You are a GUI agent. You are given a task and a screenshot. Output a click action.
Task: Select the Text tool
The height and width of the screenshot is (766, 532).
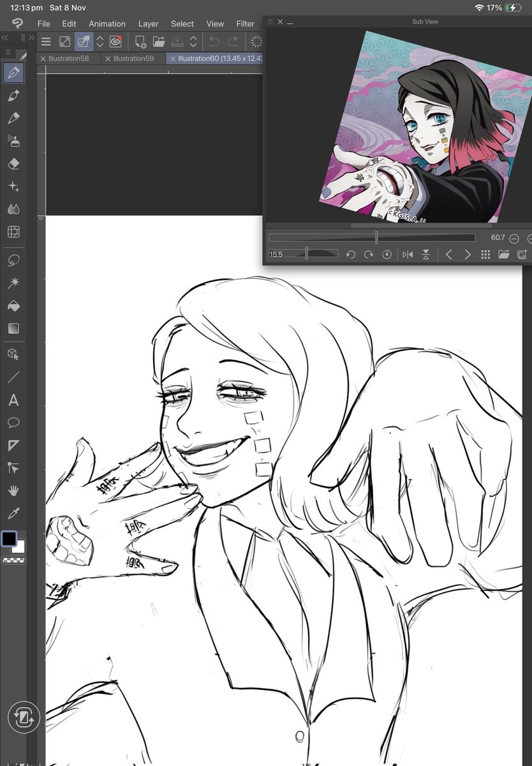pyautogui.click(x=13, y=400)
